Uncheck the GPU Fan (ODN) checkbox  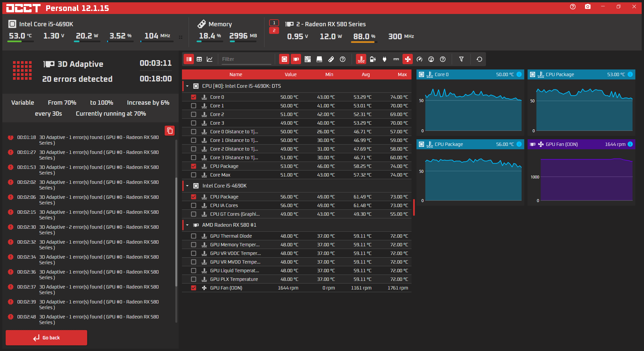[x=194, y=288]
